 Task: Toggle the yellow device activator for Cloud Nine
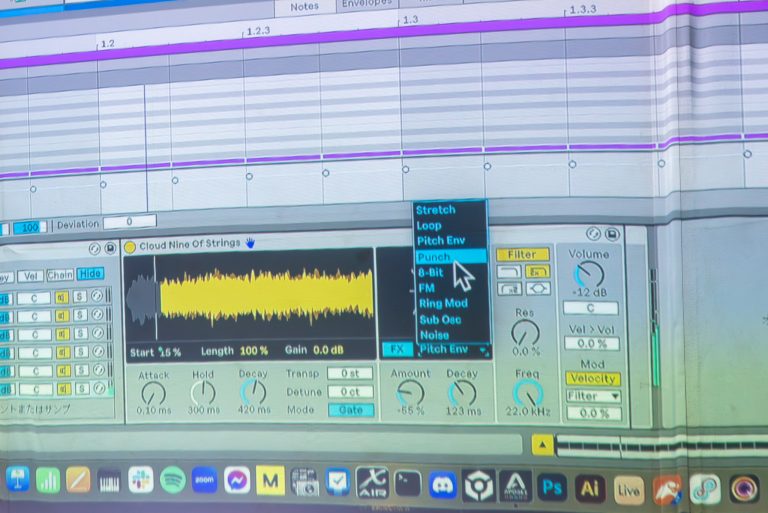[130, 246]
